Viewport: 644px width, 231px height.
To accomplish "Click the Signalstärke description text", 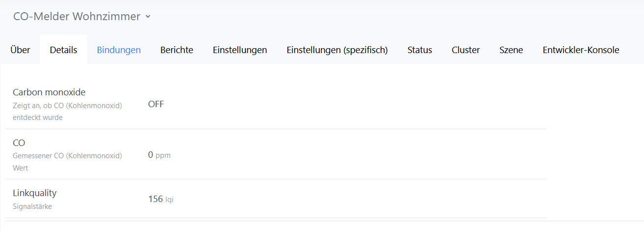I will point(32,206).
